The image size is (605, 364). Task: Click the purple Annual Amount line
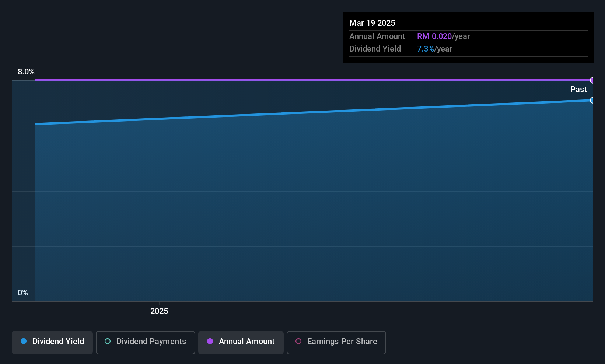pyautogui.click(x=313, y=80)
